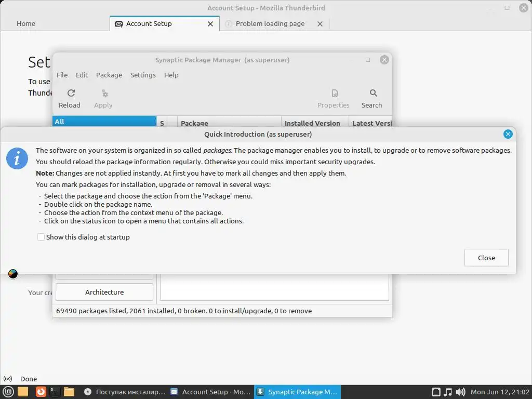The width and height of the screenshot is (532, 399).
Task: Switch to Synaptic Package Manager taskbar window
Action: click(x=297, y=392)
